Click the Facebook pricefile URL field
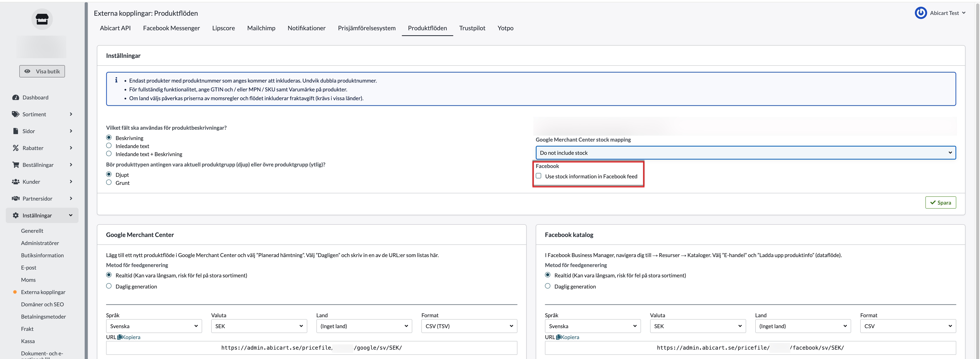 click(x=750, y=348)
